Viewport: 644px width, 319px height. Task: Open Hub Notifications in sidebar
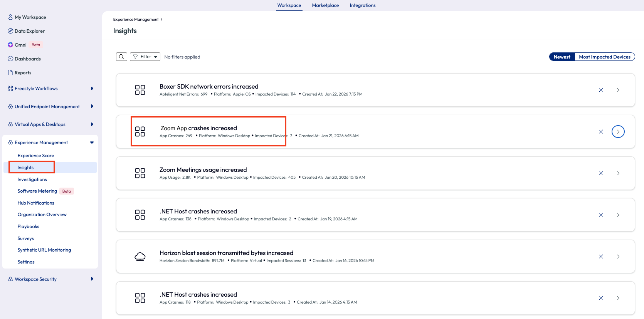[x=36, y=203]
